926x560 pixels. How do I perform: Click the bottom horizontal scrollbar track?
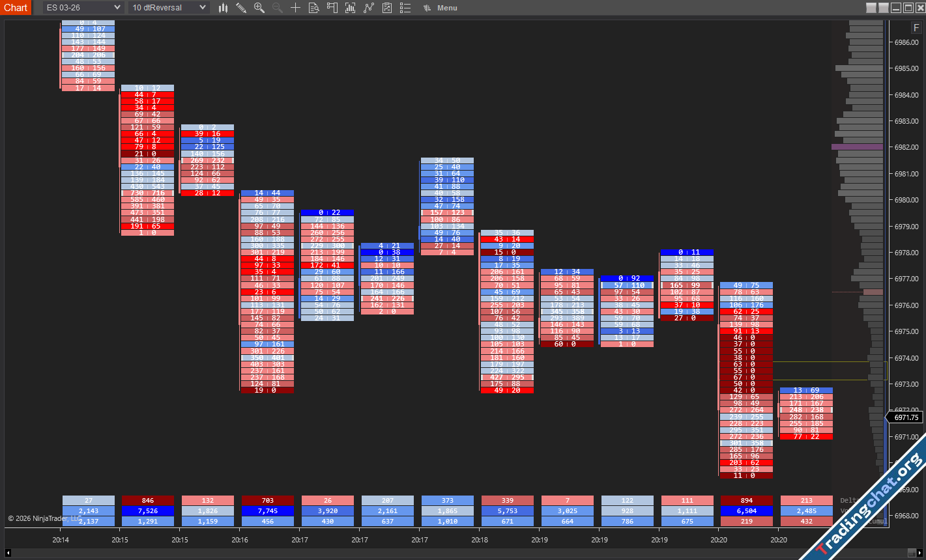(x=456, y=553)
